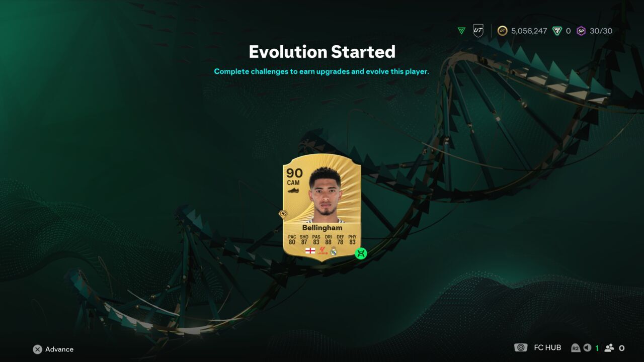Viewport: 644px width, 362px height.
Task: Click the R2 trigger icon
Action: [576, 348]
